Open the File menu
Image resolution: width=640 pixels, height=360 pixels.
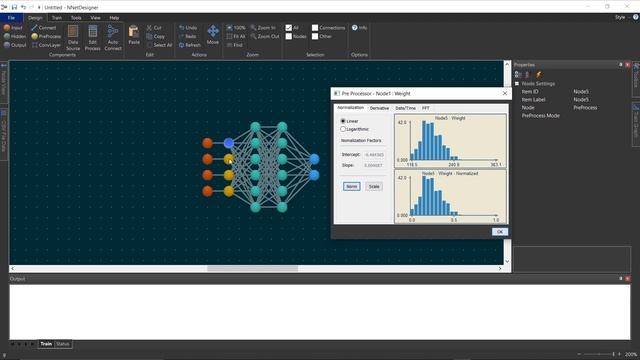click(11, 18)
